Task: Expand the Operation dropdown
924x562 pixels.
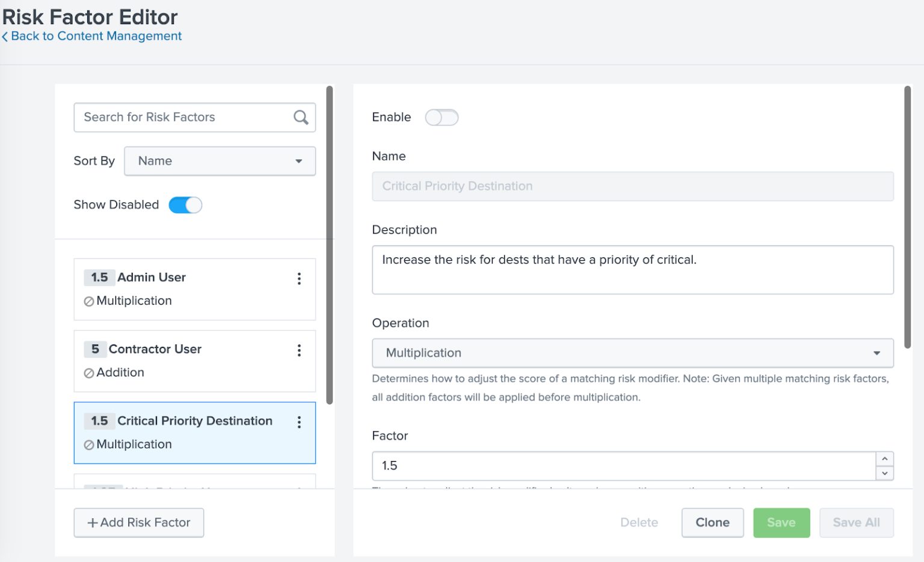Action: [632, 353]
